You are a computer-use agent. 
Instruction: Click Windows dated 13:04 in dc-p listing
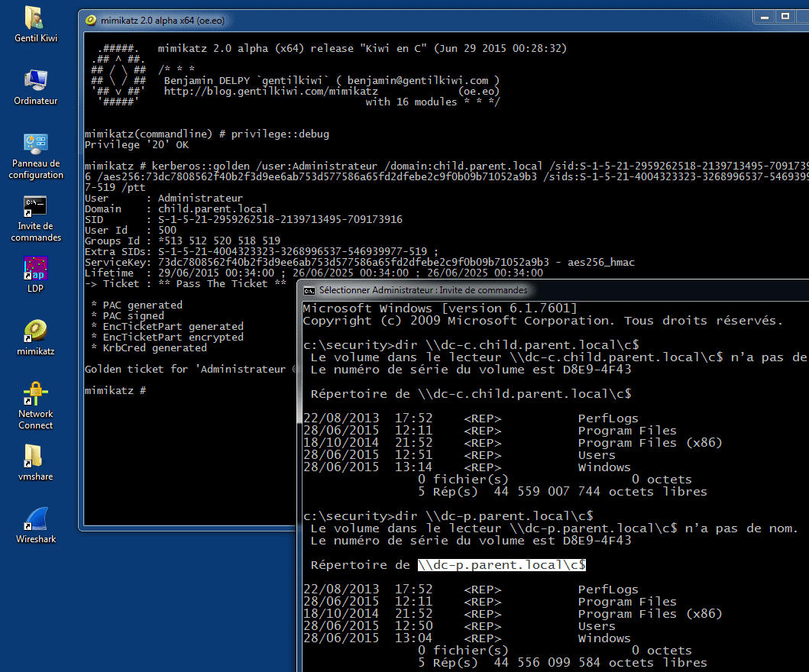tap(604, 639)
